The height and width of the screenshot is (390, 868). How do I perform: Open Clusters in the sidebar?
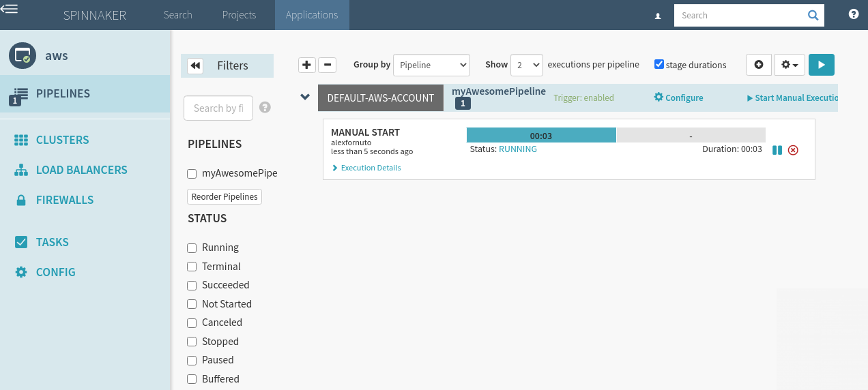click(62, 140)
